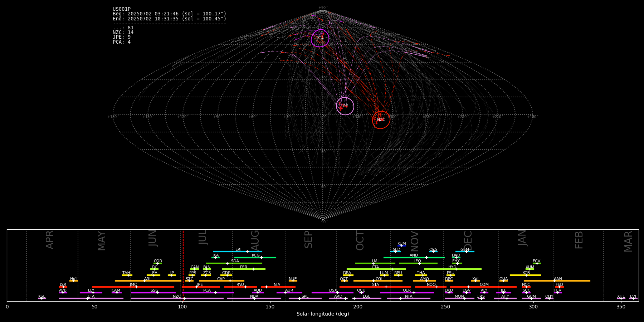
Task: Click the EVI shower label in the timeline
Action: (633, 297)
